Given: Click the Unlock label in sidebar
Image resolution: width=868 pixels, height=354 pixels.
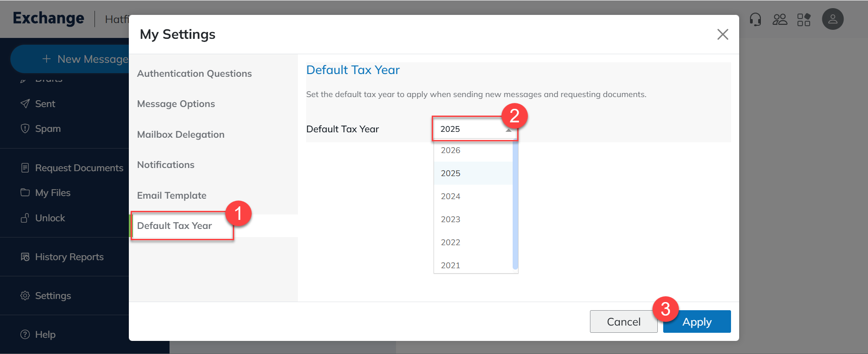Looking at the screenshot, I should coord(50,218).
